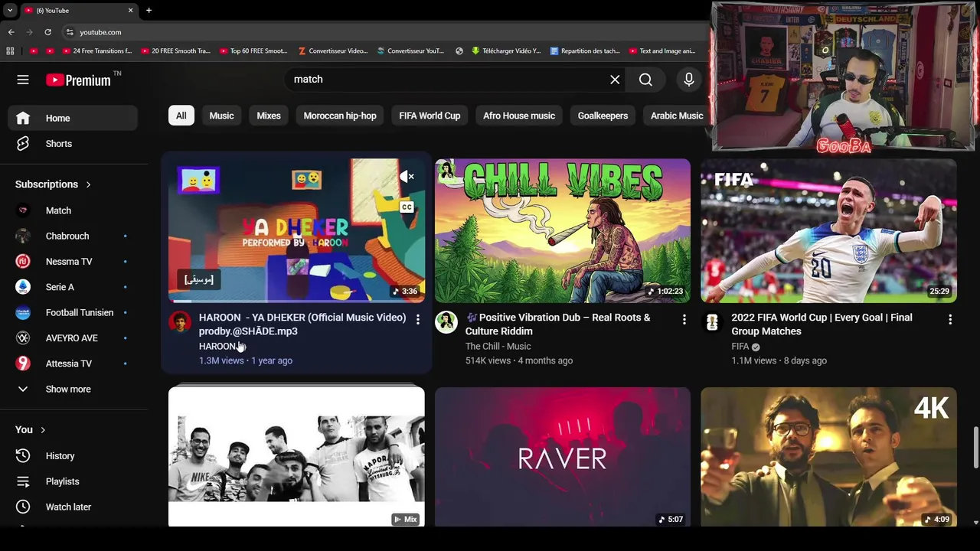Open Chabrouch subscription
The height and width of the screenshot is (551, 980).
(73, 236)
